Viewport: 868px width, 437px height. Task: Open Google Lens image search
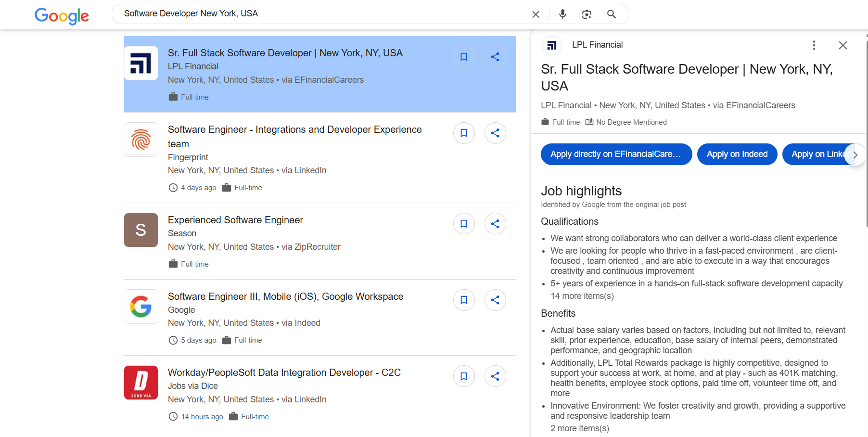pos(587,14)
